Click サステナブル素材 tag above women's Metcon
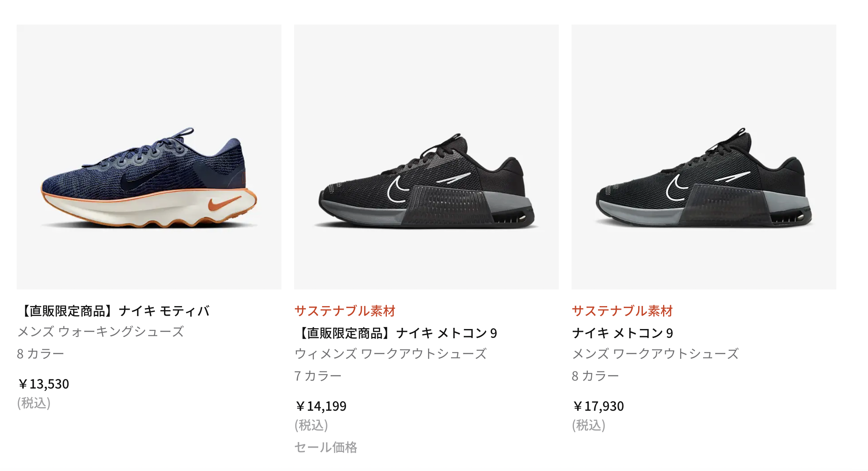Viewport: 868px width, 471px height. coord(345,311)
